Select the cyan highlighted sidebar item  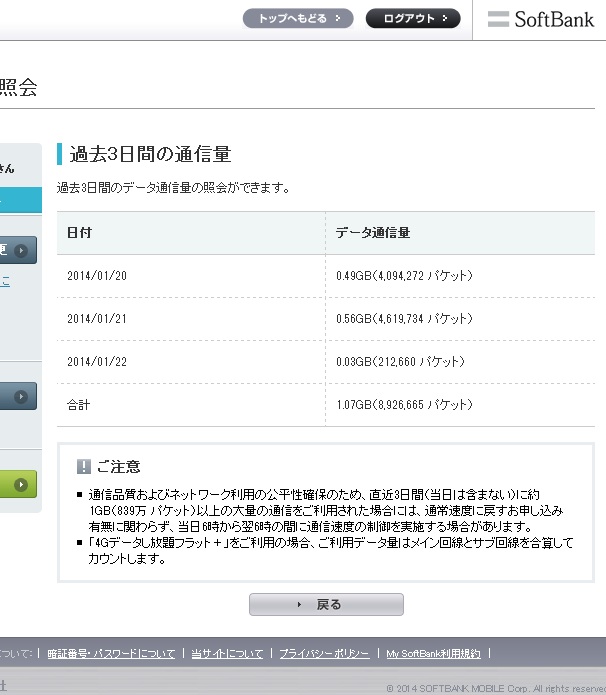point(20,199)
